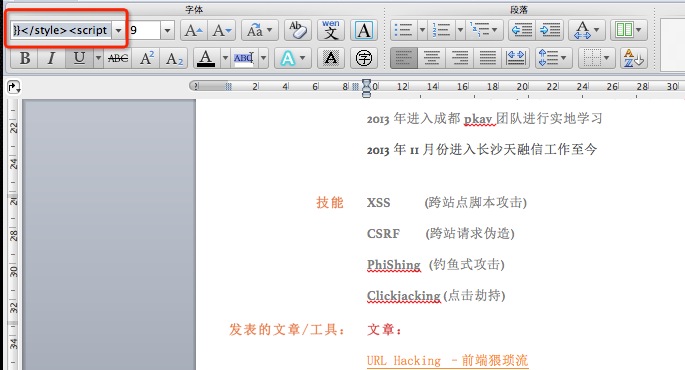The height and width of the screenshot is (370, 685).
Task: Clear formatting with the eraser icon
Action: click(298, 30)
